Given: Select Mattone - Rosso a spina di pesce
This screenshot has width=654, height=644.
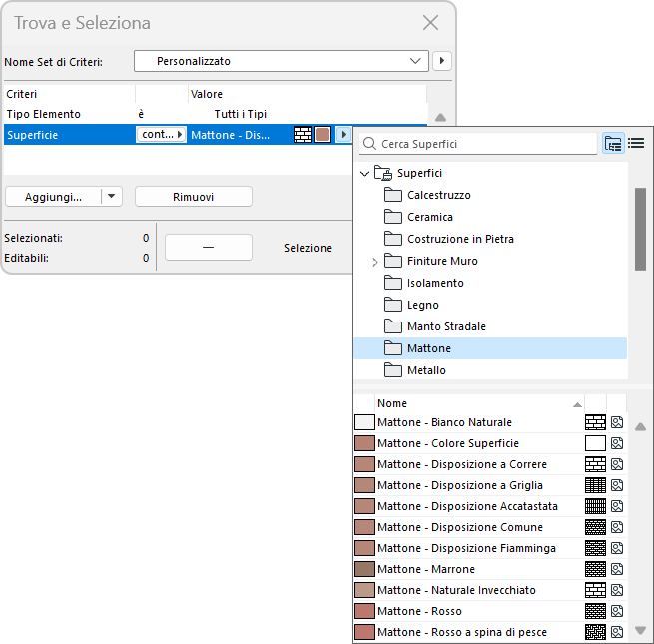Looking at the screenshot, I should [x=462, y=632].
